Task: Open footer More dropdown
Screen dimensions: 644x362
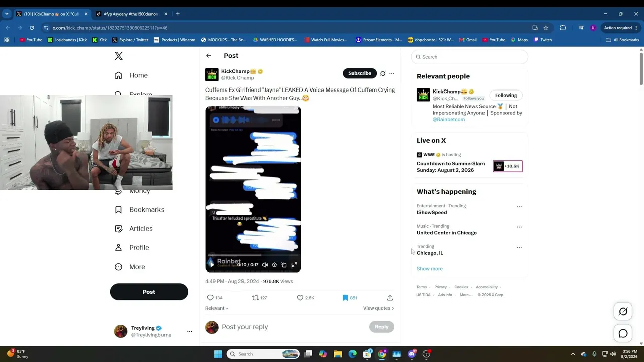Action: [466, 295]
